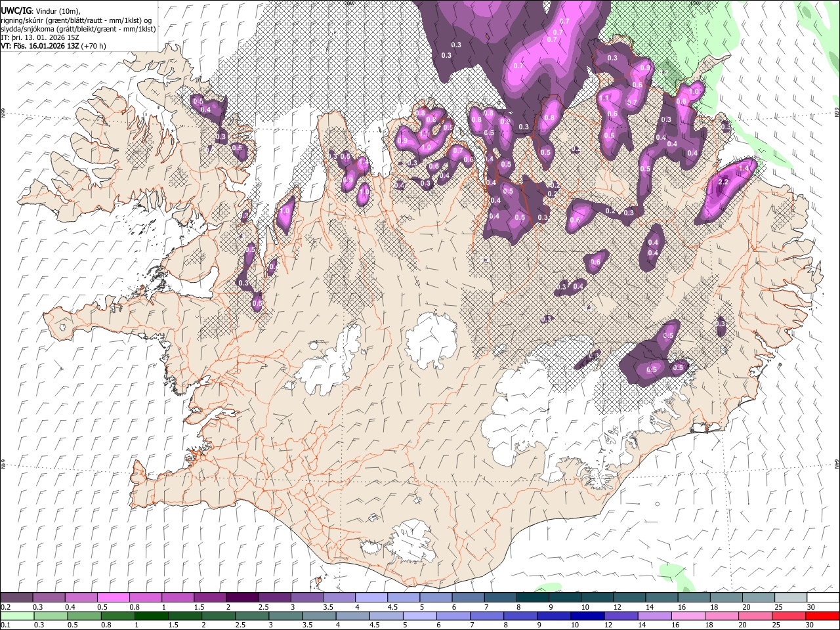The width and height of the screenshot is (840, 630).
Task: Click the 0.2 dark mauve swatch in upper legend
Action: point(16,598)
